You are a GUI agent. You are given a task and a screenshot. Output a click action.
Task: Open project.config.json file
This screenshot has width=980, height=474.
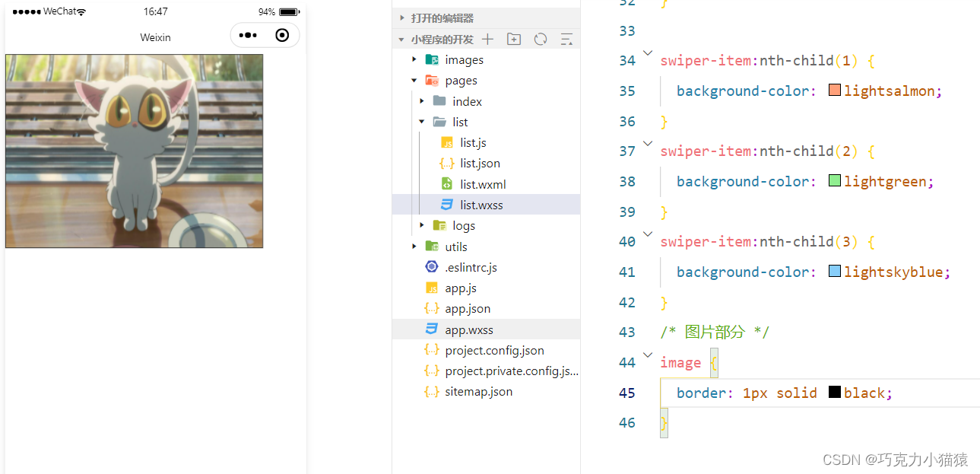494,350
